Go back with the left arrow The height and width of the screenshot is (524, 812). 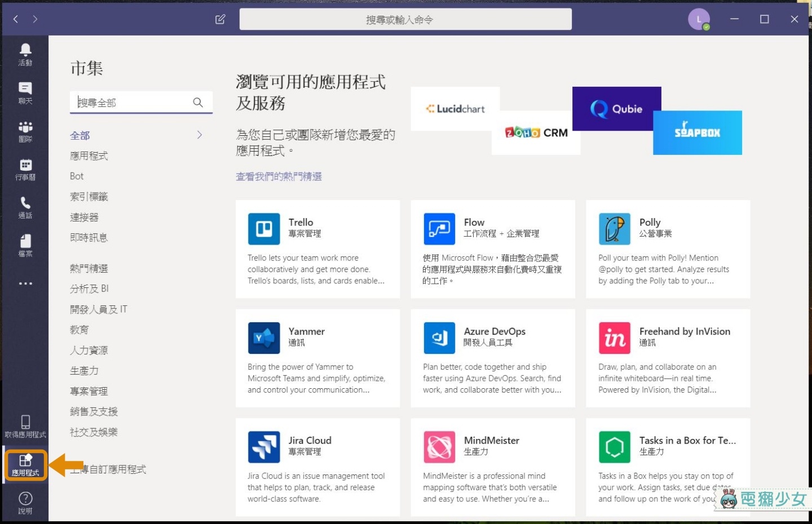pyautogui.click(x=16, y=19)
